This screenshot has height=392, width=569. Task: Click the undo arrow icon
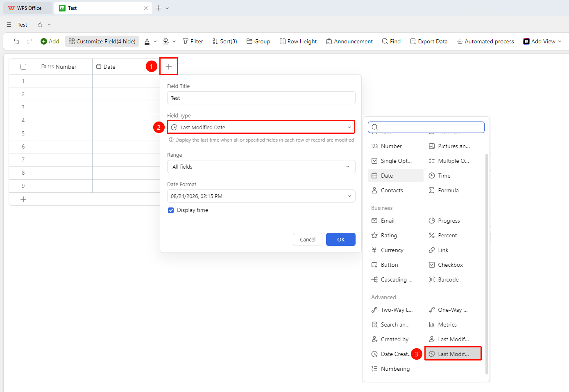pos(16,41)
